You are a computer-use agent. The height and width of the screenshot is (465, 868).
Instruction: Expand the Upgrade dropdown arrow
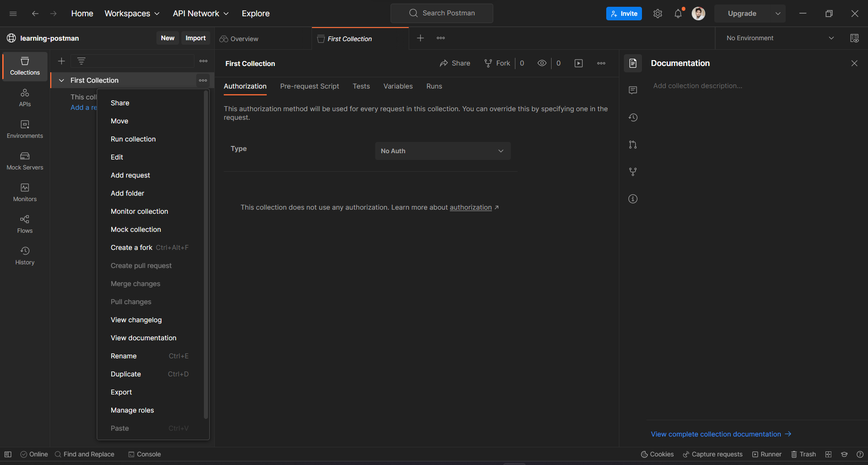pyautogui.click(x=778, y=14)
